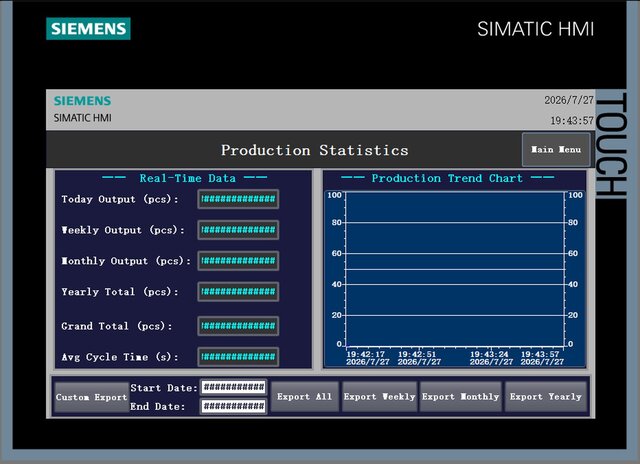Image resolution: width=640 pixels, height=464 pixels.
Task: Select the Start Date input field
Action: (234, 387)
